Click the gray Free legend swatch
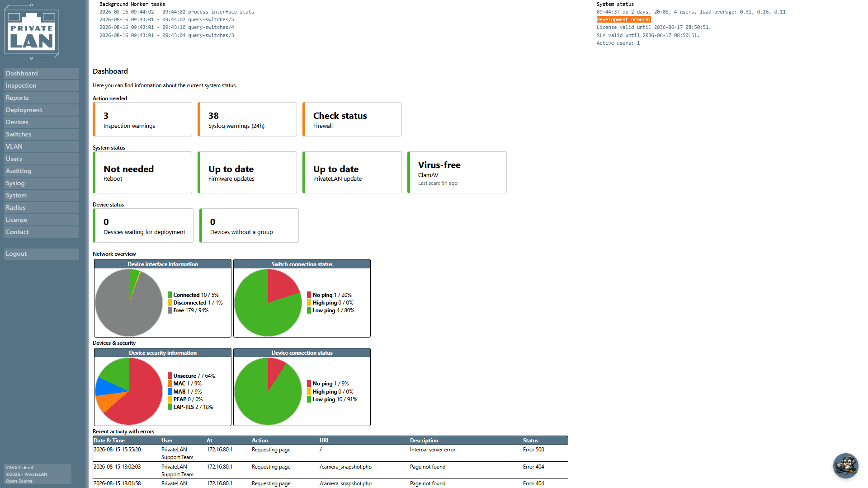868x488 pixels. click(170, 310)
